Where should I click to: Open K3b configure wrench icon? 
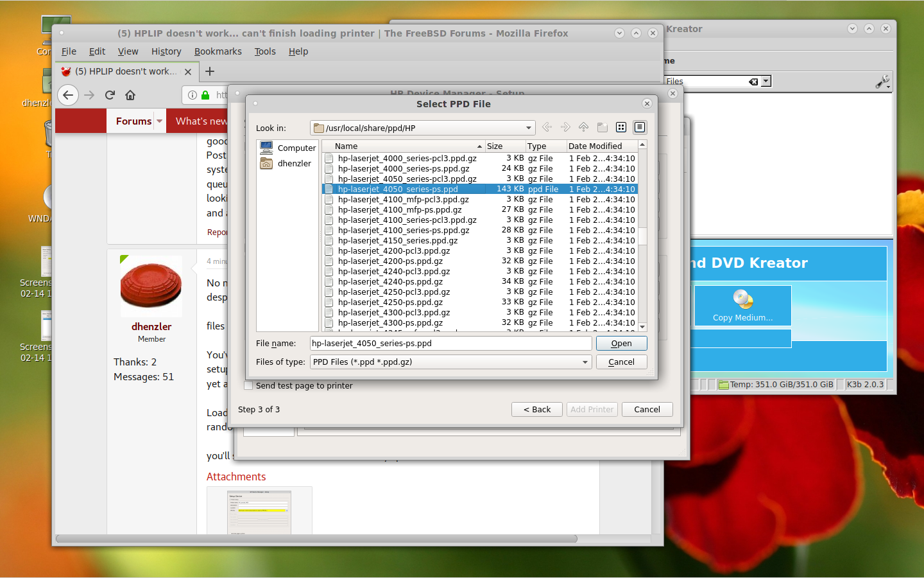coord(883,82)
